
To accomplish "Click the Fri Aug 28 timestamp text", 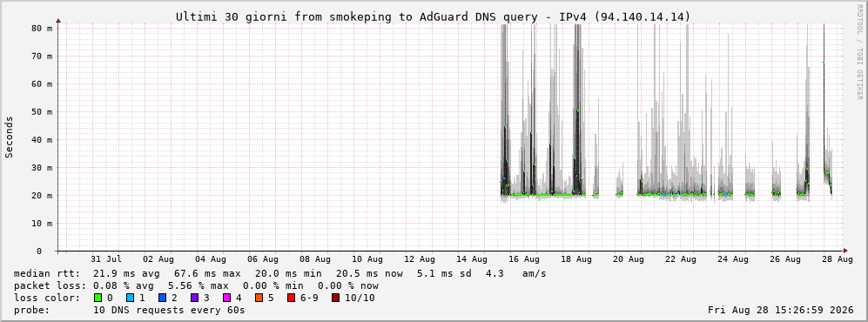I will click(781, 310).
